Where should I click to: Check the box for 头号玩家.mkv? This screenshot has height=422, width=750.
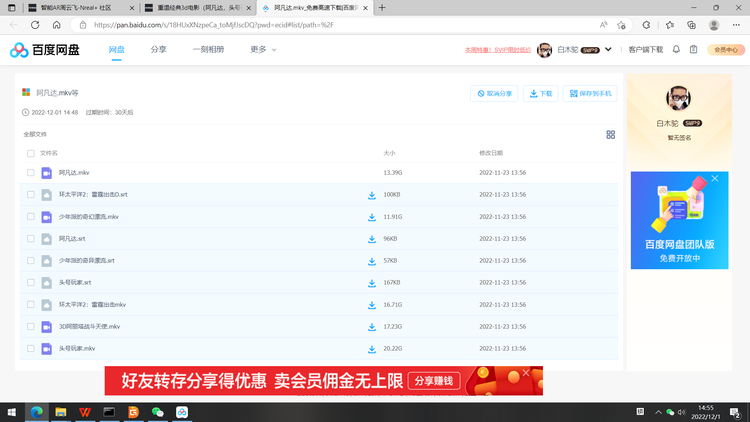(31, 349)
